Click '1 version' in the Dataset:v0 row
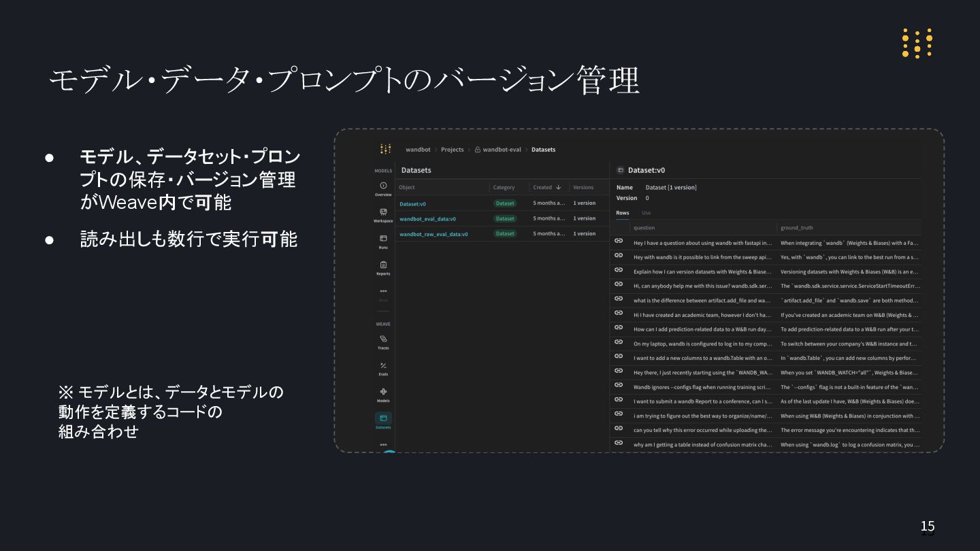Viewport: 980px width, 551px height. (584, 203)
